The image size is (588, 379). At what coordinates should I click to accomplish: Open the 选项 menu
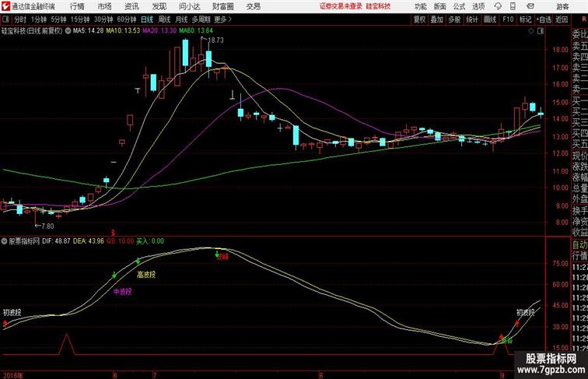(478, 6)
